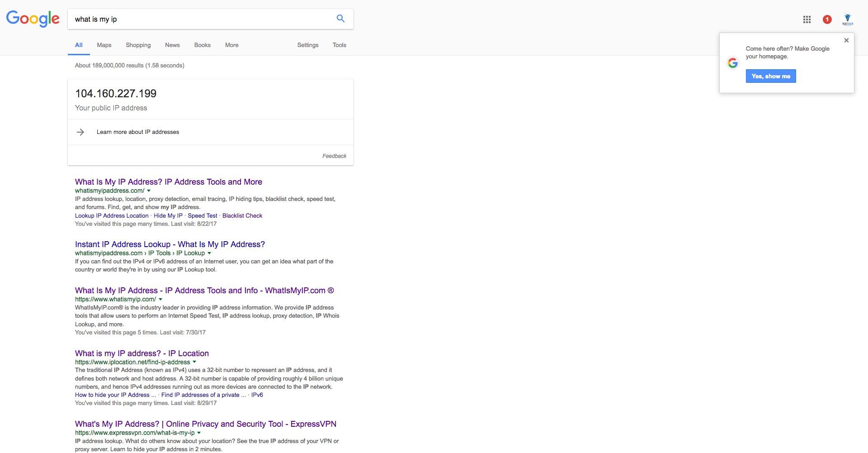Expand the expressvpn.com URL dropdown arrow
868x453 pixels.
point(199,433)
